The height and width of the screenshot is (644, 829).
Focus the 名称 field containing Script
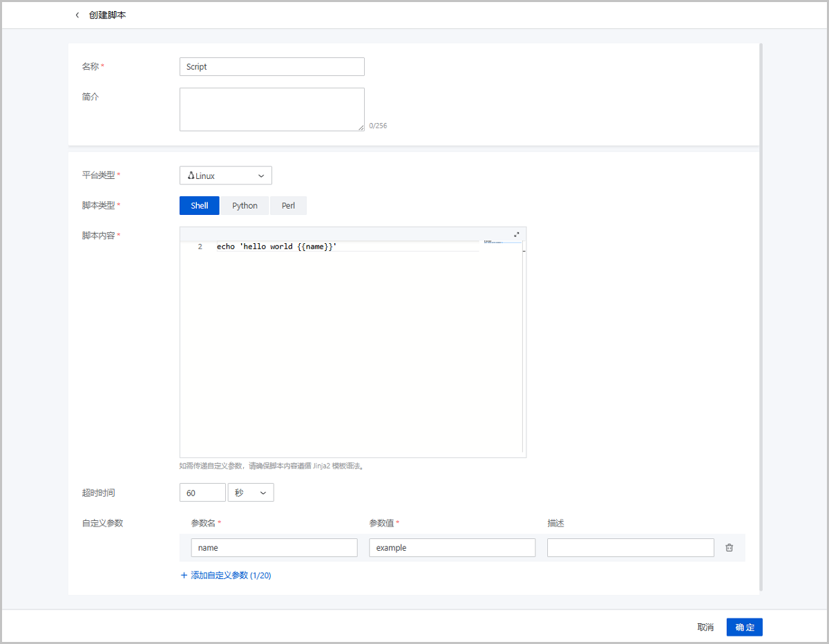pyautogui.click(x=271, y=67)
